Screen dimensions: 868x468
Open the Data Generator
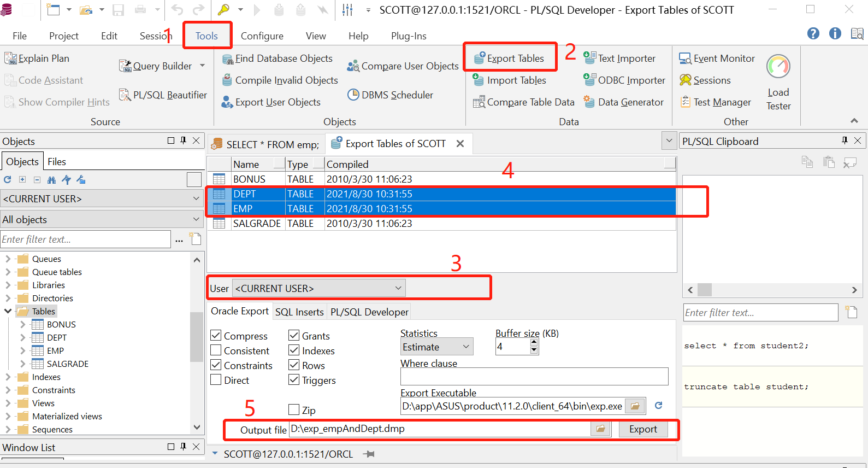tap(623, 102)
